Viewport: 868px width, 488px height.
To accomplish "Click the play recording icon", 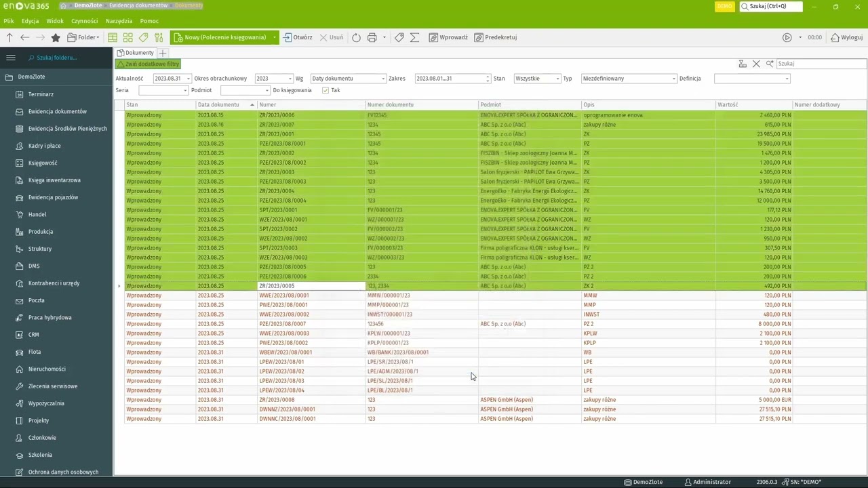I will tap(787, 37).
